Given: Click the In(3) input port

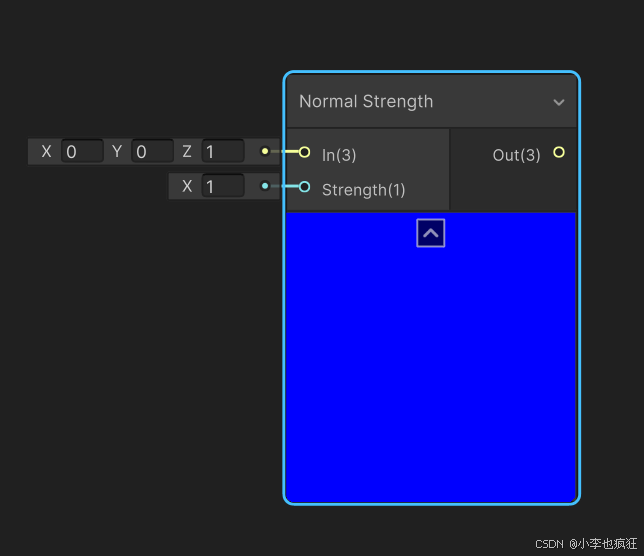Looking at the screenshot, I should click(304, 152).
